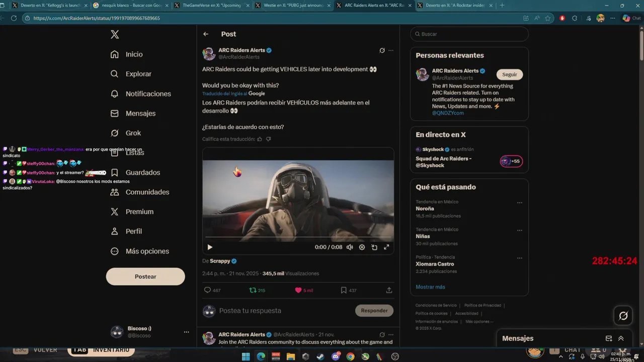The image size is (644, 362).
Task: Open options for Niñas trend
Action: tap(520, 230)
